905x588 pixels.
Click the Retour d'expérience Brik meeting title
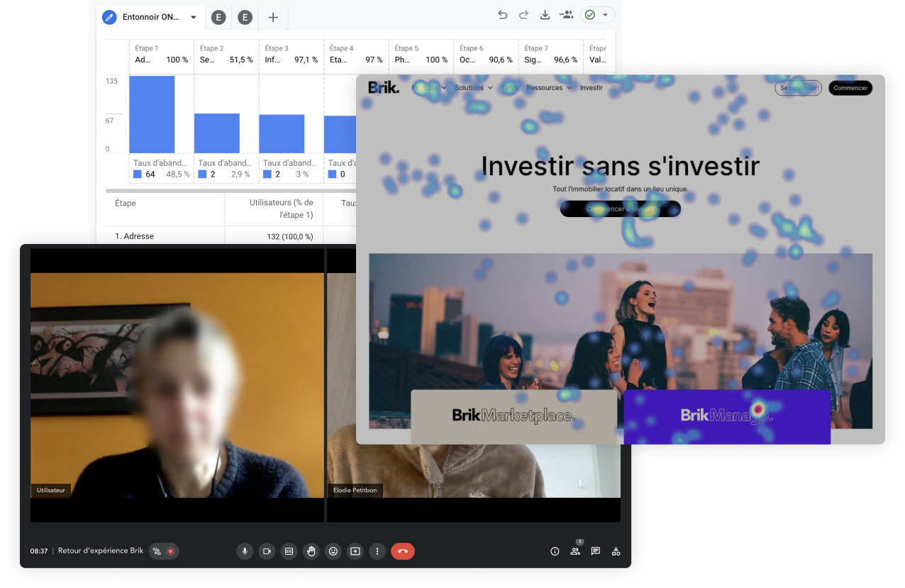click(x=101, y=551)
